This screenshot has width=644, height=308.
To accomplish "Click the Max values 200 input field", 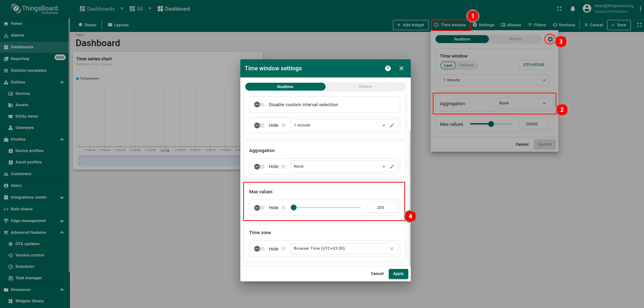I will coord(382,208).
